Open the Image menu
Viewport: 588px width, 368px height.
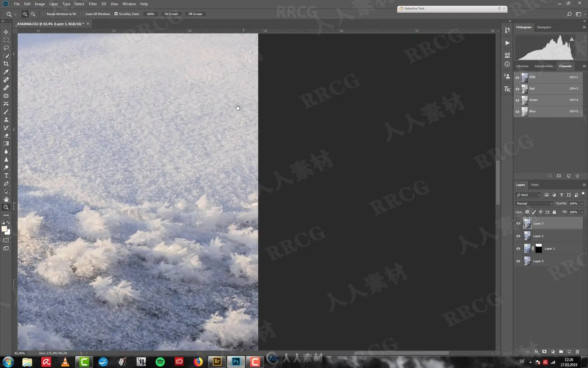click(x=40, y=4)
